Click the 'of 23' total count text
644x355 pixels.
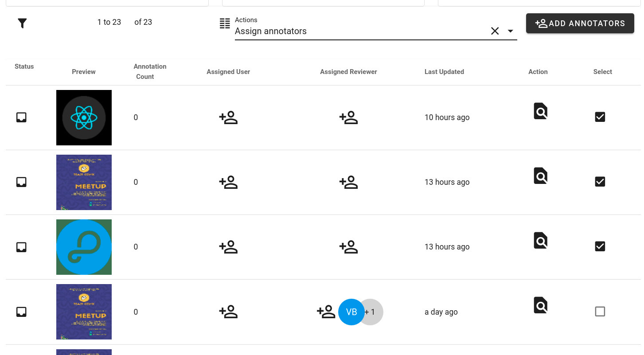(143, 22)
